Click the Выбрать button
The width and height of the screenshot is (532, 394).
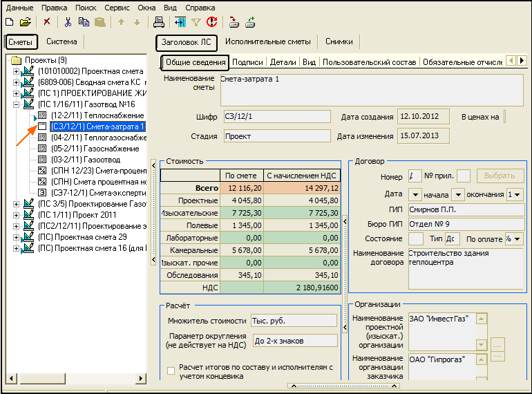pos(500,176)
